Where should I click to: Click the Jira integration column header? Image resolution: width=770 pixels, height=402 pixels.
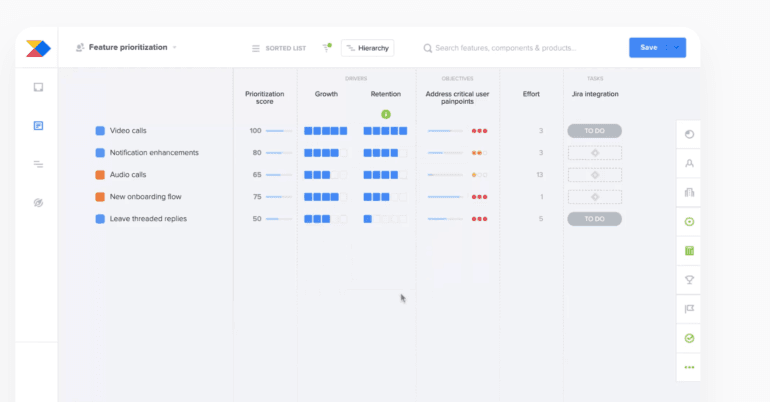pyautogui.click(x=595, y=94)
